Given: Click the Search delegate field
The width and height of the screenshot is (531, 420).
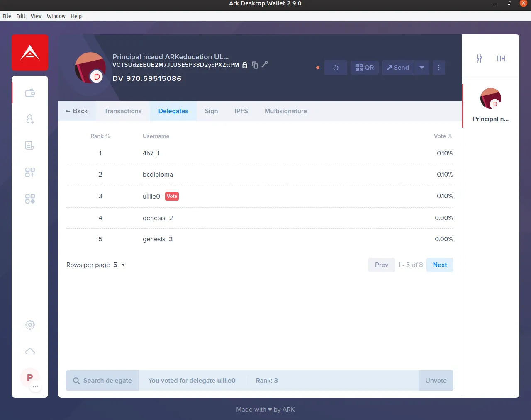Looking at the screenshot, I should tap(102, 381).
